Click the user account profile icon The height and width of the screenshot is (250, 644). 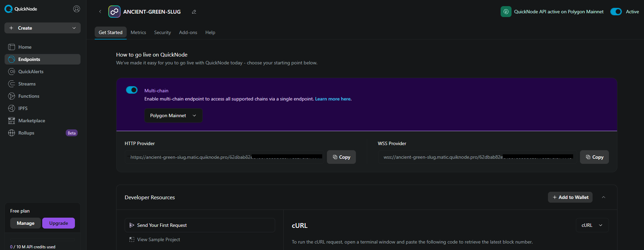[x=77, y=9]
